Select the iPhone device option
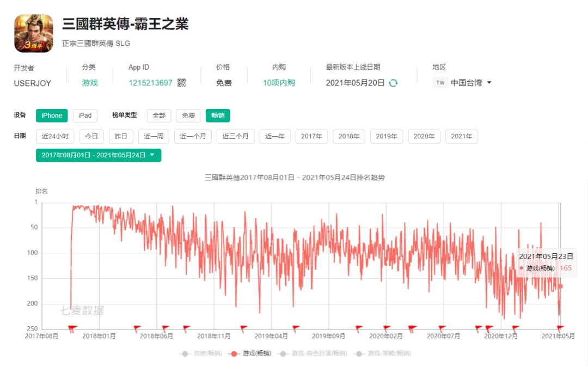 tap(52, 115)
